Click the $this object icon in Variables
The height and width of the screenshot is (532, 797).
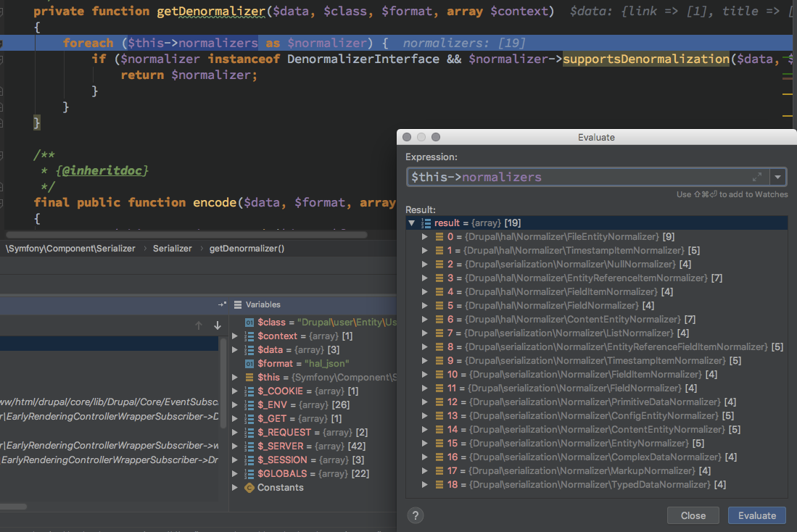point(249,378)
